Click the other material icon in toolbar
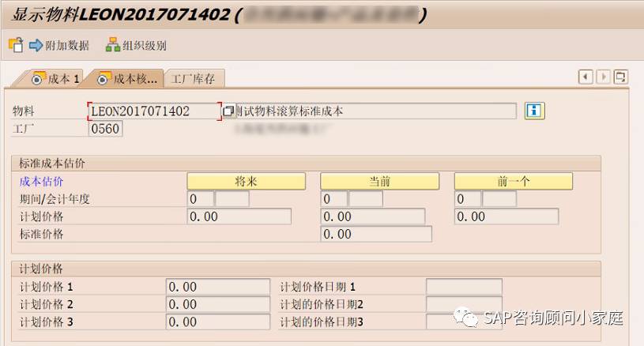 (16, 45)
